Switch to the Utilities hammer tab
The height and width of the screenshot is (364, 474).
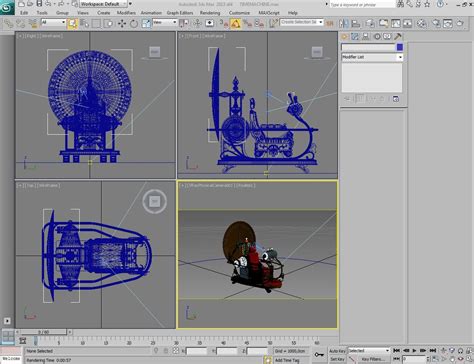[398, 36]
